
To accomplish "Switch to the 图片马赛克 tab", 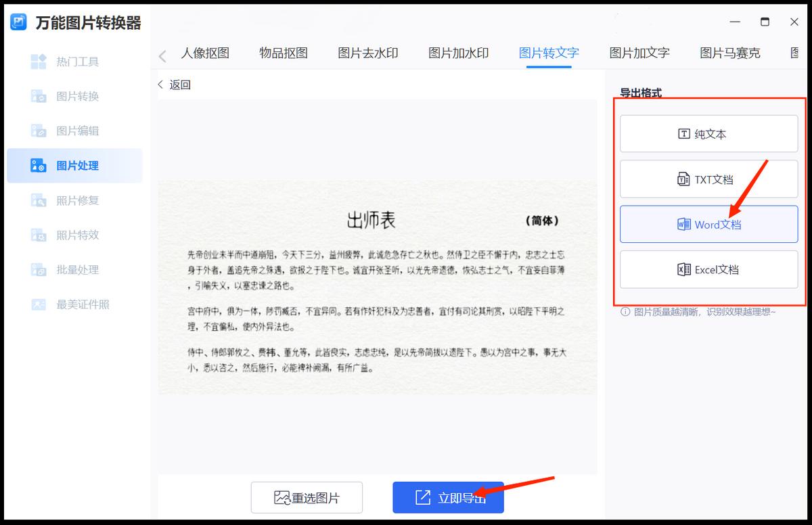I will tap(729, 54).
